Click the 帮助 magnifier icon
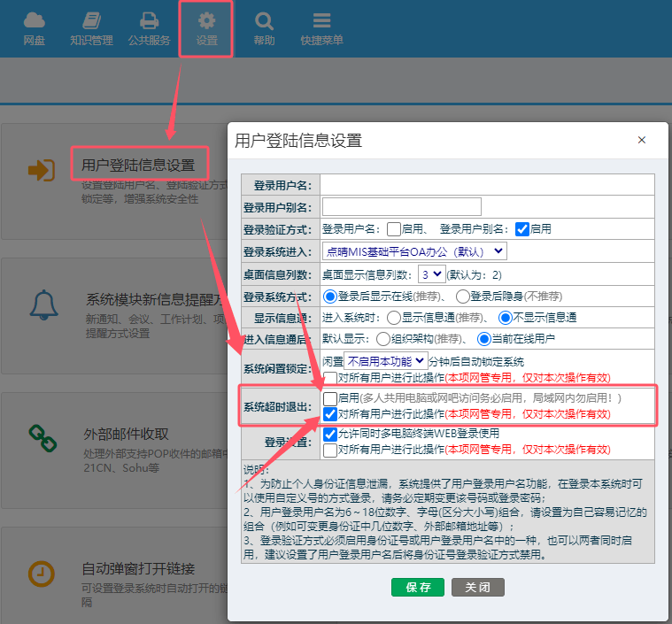The height and width of the screenshot is (624, 672). tap(264, 20)
